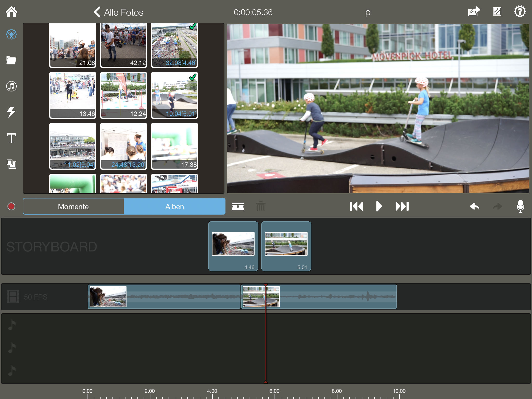Toggle the red record button
The height and width of the screenshot is (399, 532).
coord(11,207)
